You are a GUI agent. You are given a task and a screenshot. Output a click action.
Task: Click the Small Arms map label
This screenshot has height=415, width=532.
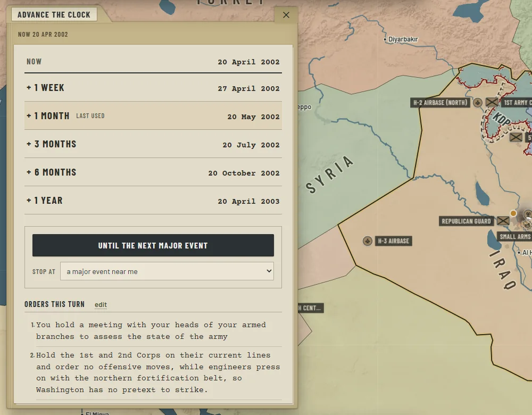pyautogui.click(x=514, y=237)
